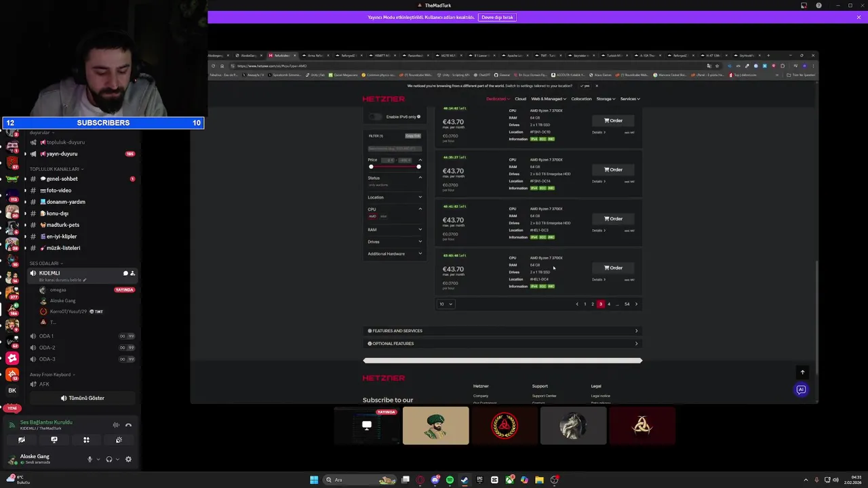Image resolution: width=868 pixels, height=488 pixels.
Task: Order the #HEL1-DC3 server
Action: pyautogui.click(x=613, y=219)
